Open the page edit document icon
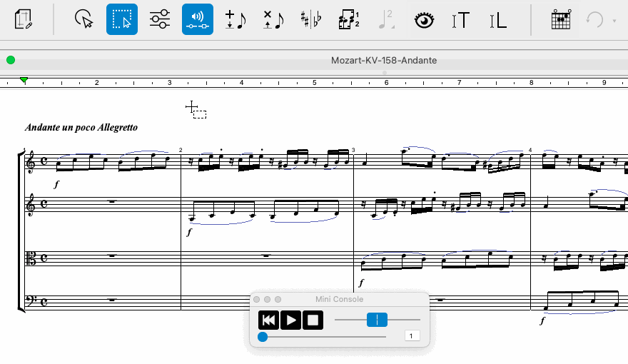Viewport: 628px width, 364px height. tap(24, 19)
